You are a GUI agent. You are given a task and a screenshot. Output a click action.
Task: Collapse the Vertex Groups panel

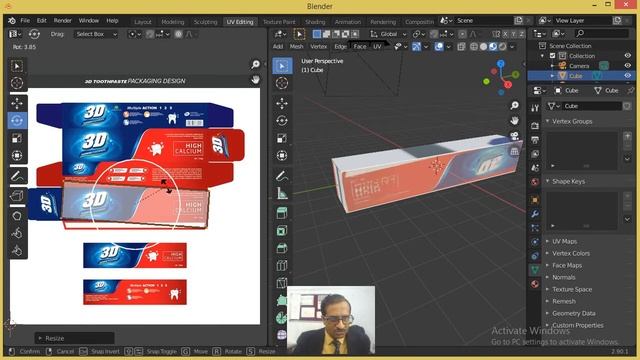click(x=572, y=121)
